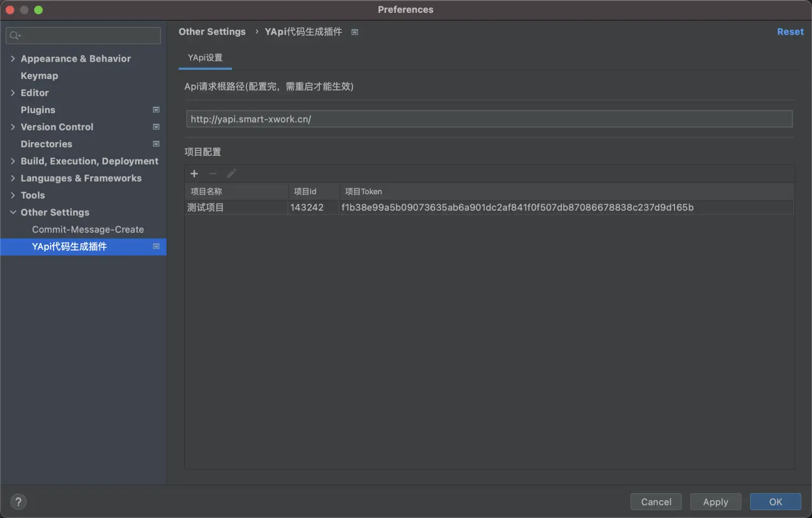The image size is (812, 518).
Task: Expand Build, Execution, Deployment section
Action: 13,161
